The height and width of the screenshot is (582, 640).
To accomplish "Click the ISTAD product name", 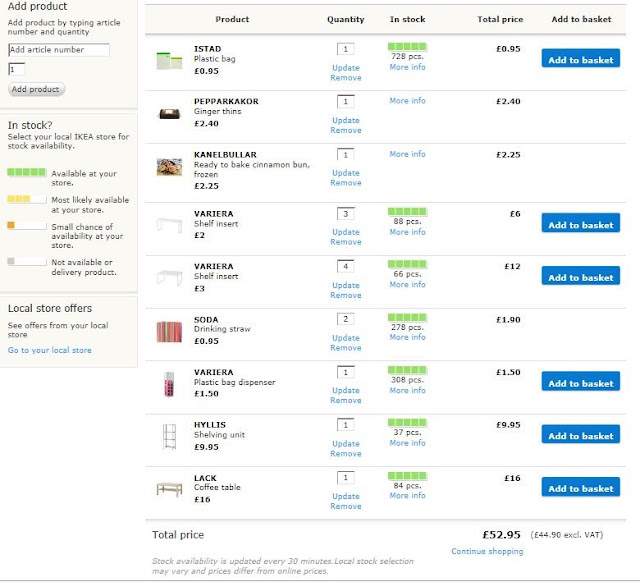I will tap(207, 49).
